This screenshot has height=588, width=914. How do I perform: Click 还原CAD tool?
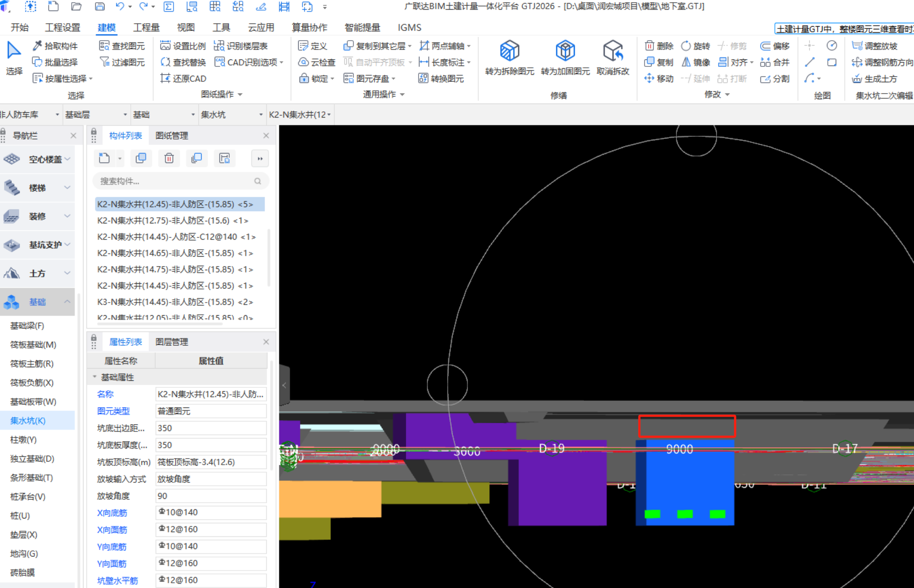(183, 78)
